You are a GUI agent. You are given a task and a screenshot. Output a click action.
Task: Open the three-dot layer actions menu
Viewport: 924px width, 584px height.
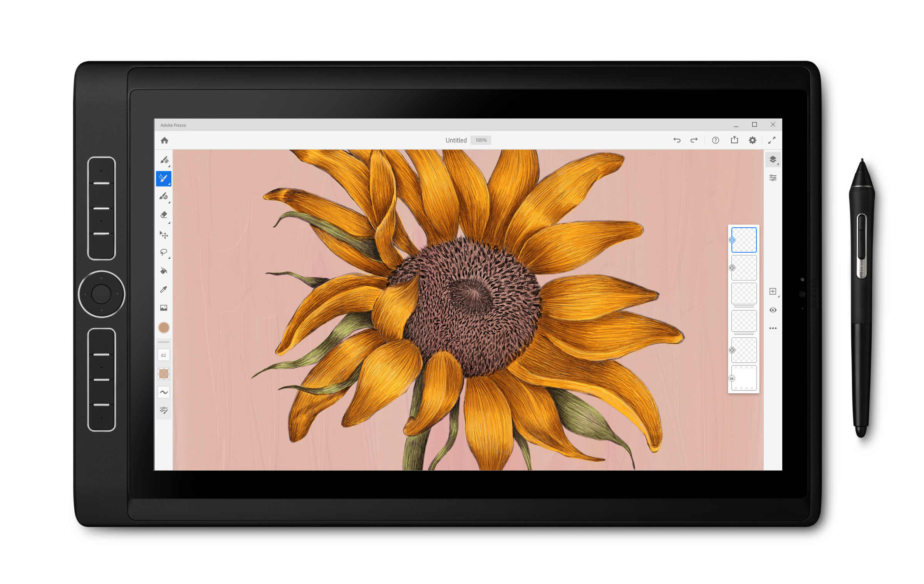click(x=773, y=329)
